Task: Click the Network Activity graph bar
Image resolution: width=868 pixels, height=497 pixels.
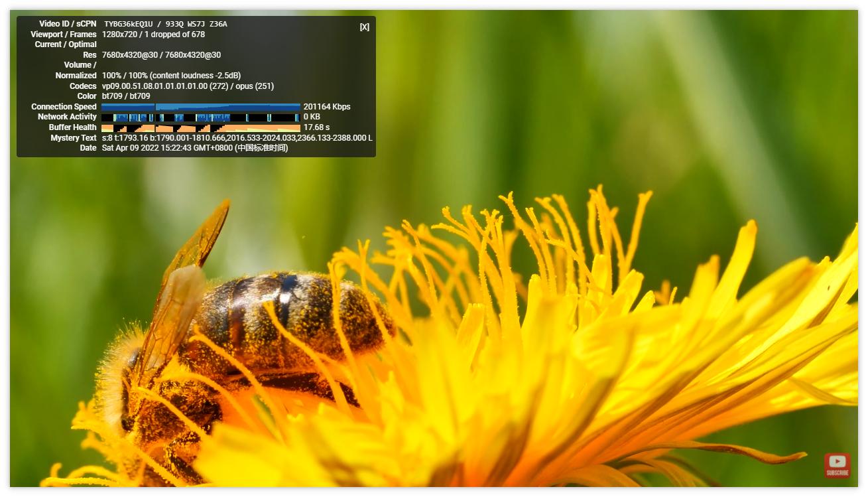Action: click(x=201, y=117)
